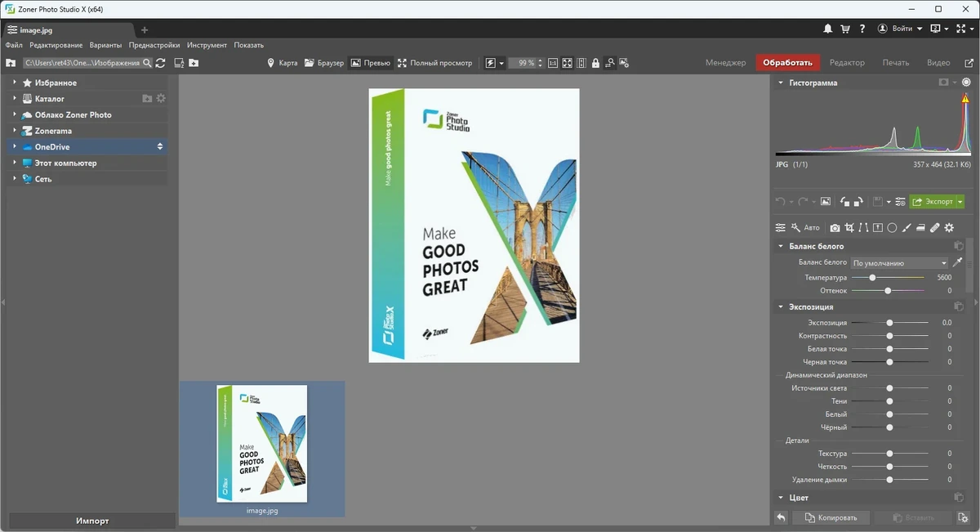Click the redo arrow icon
This screenshot has width=980, height=532.
pyautogui.click(x=803, y=202)
